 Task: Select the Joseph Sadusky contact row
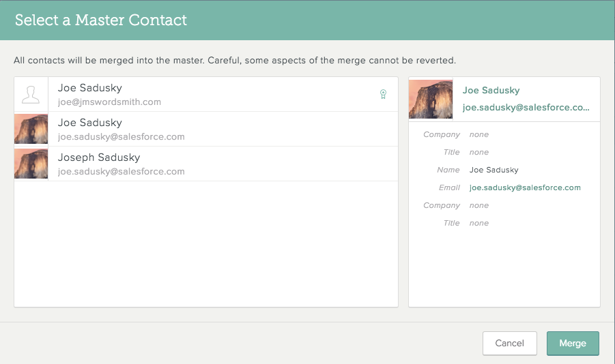click(206, 164)
